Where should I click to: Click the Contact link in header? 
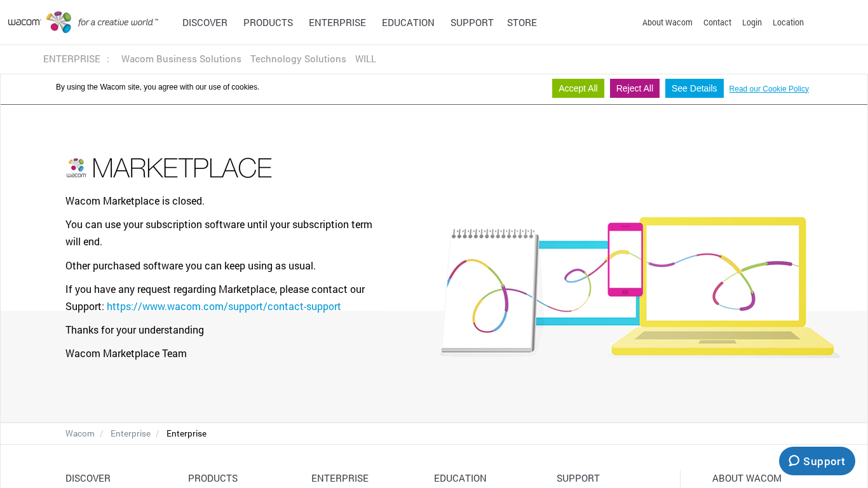[x=717, y=22]
